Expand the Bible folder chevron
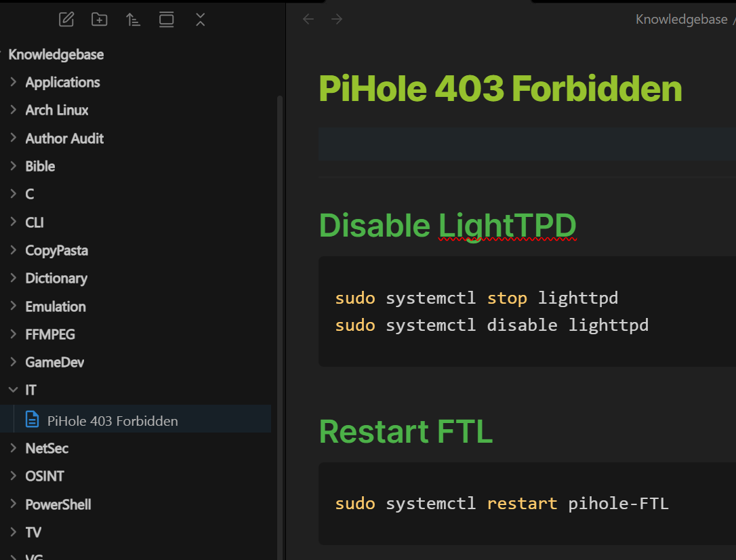This screenshot has height=560, width=736. coord(13,165)
